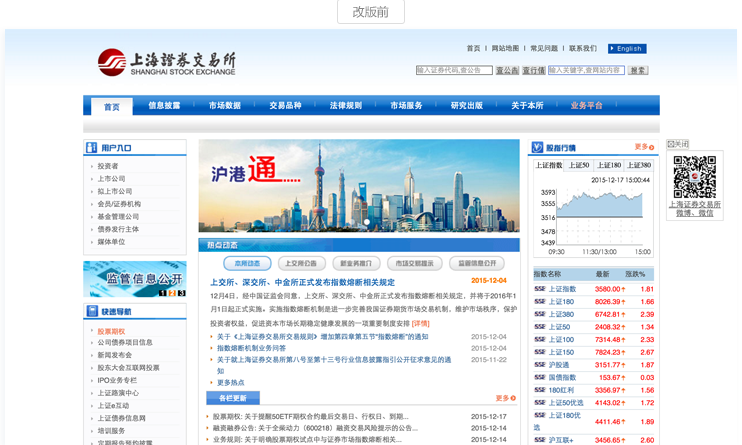Viewport: 742px width, 445px height.
Task: Open the Weibo/WeChat QR code image
Action: [x=694, y=177]
